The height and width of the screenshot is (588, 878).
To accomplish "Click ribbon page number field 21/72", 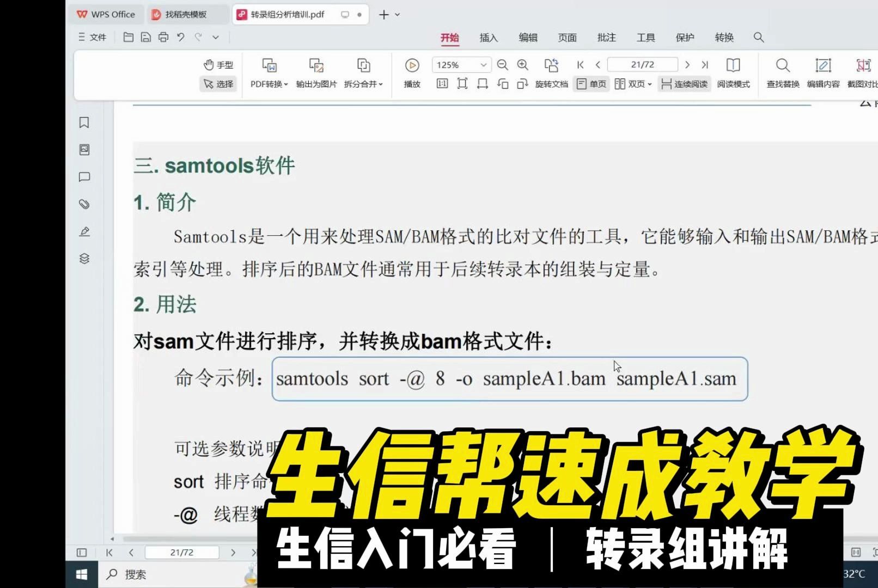I will pyautogui.click(x=643, y=65).
